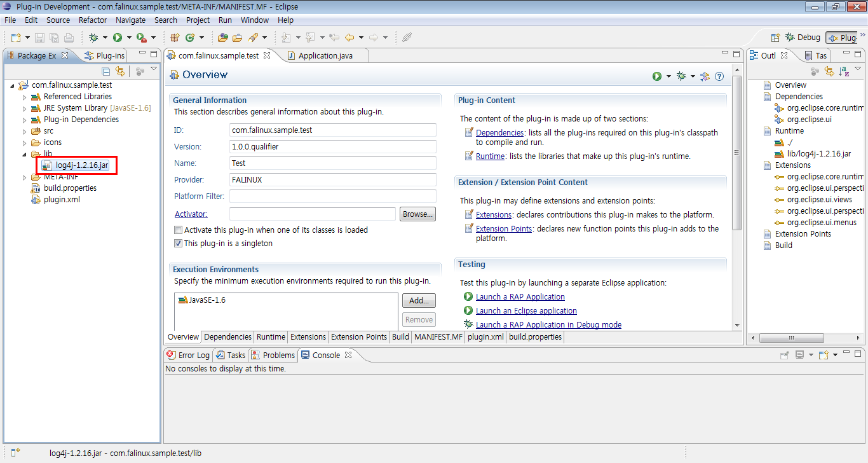Click the Version input field
This screenshot has height=463, width=868.
[333, 147]
